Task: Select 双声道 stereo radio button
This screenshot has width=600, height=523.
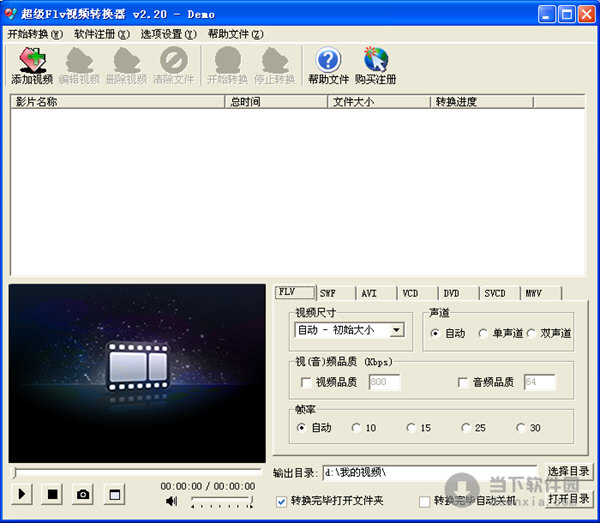Action: click(x=531, y=333)
